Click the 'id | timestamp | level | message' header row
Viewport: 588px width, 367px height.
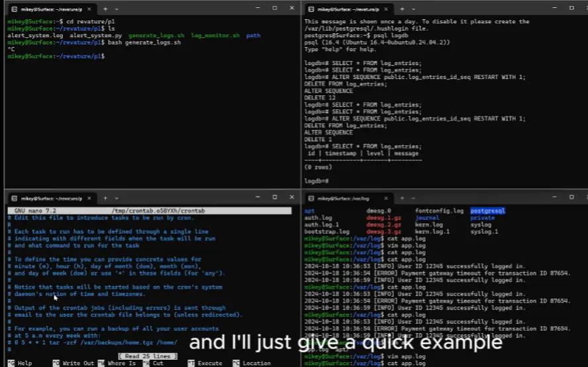click(x=363, y=153)
